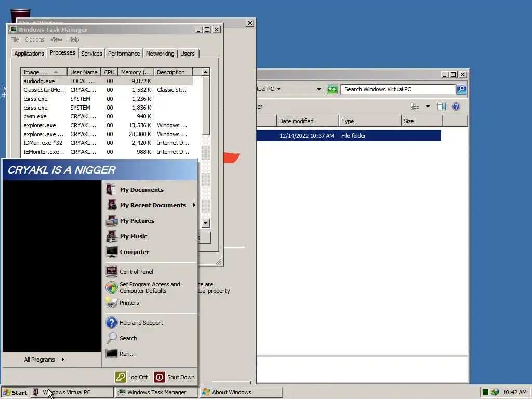Open the My Pictures icon

112,220
